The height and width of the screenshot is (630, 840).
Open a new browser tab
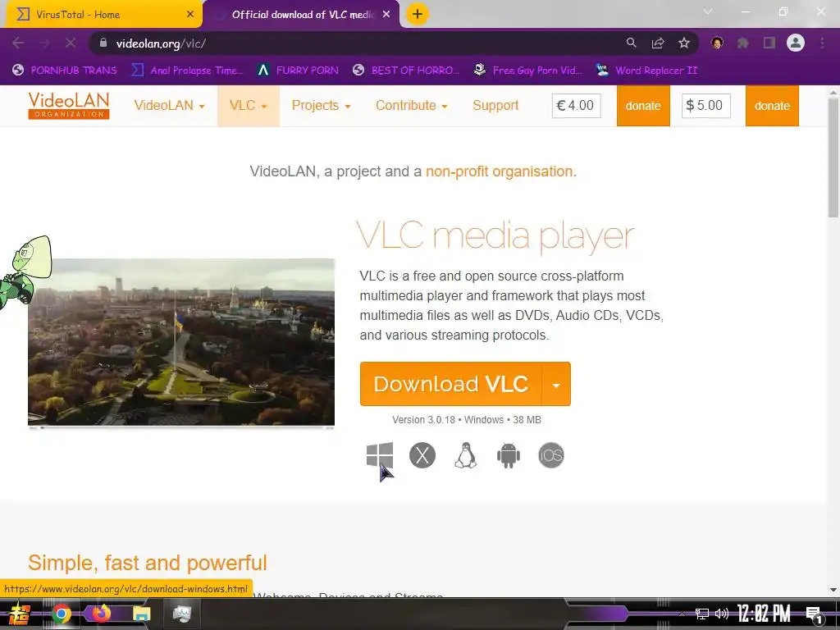418,15
